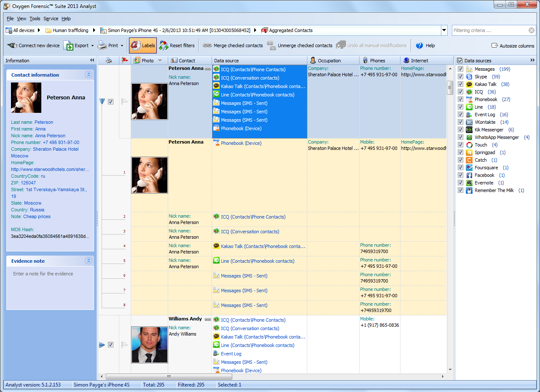Open the breadcrumb path dropdown
Viewport: 540px width, 392px height.
tap(444, 30)
